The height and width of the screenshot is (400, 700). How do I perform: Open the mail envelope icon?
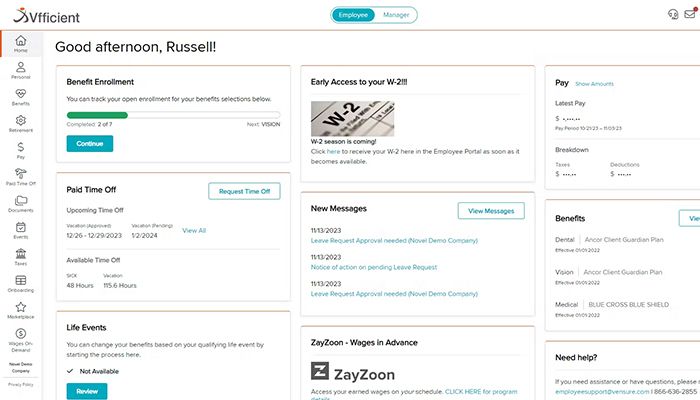coord(690,14)
